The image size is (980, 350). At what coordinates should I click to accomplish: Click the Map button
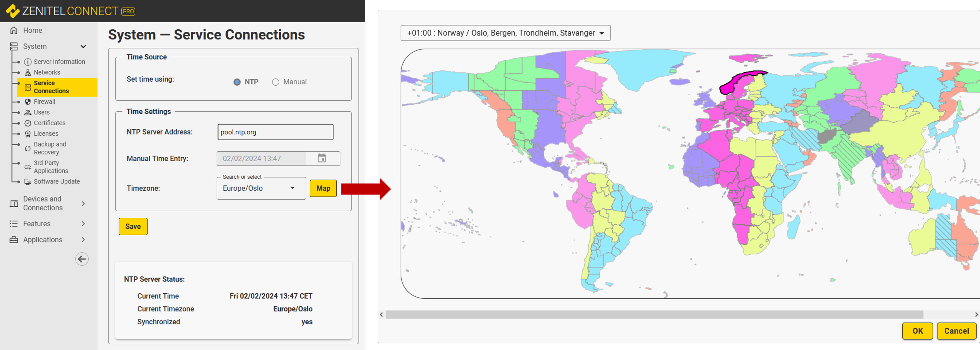point(323,188)
